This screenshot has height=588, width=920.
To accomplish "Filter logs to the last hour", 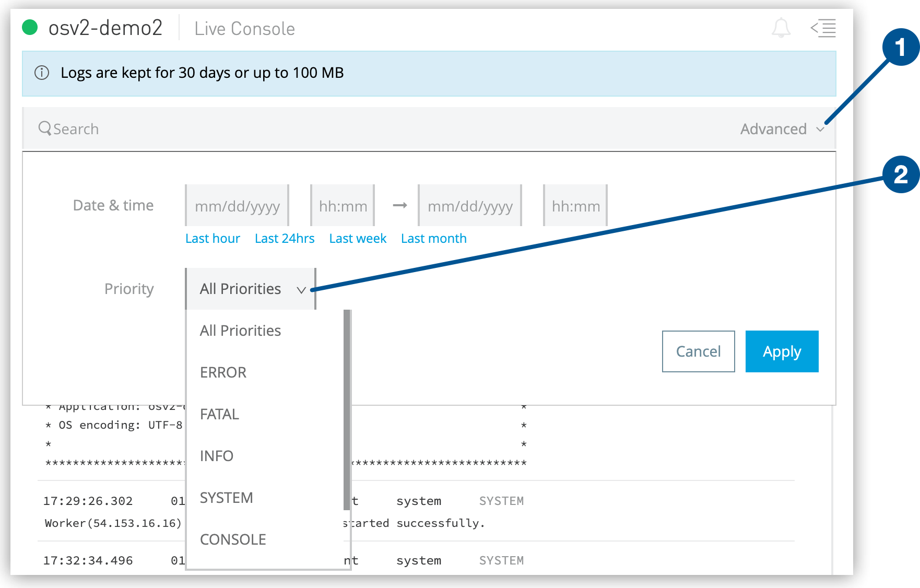I will 213,238.
